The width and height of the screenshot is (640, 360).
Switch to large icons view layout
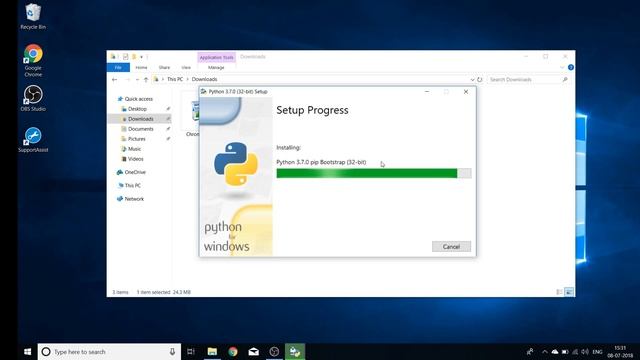(x=569, y=292)
